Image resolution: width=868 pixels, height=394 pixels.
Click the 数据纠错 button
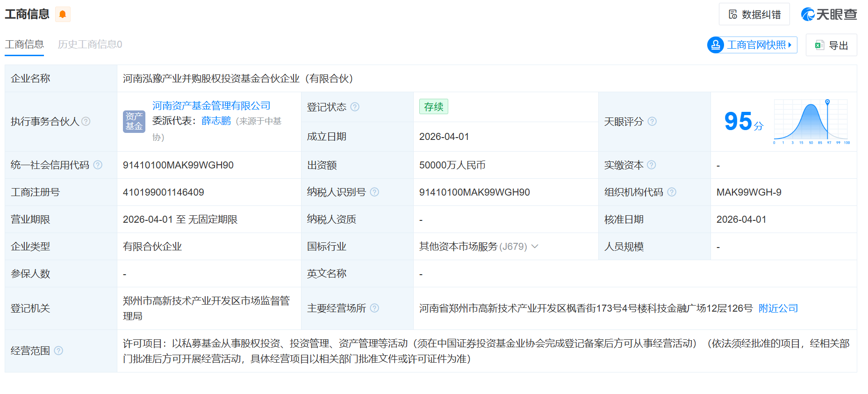pyautogui.click(x=754, y=15)
